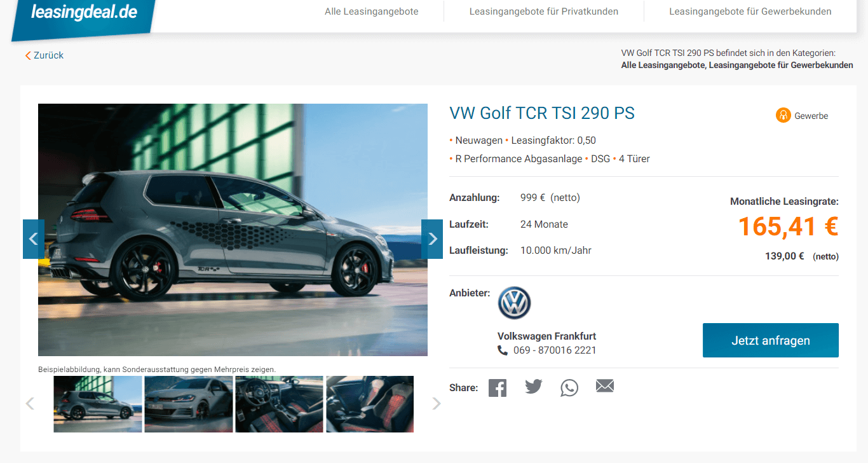Click the DSG feature text
Screen dimensions: 868x463
pos(600,159)
